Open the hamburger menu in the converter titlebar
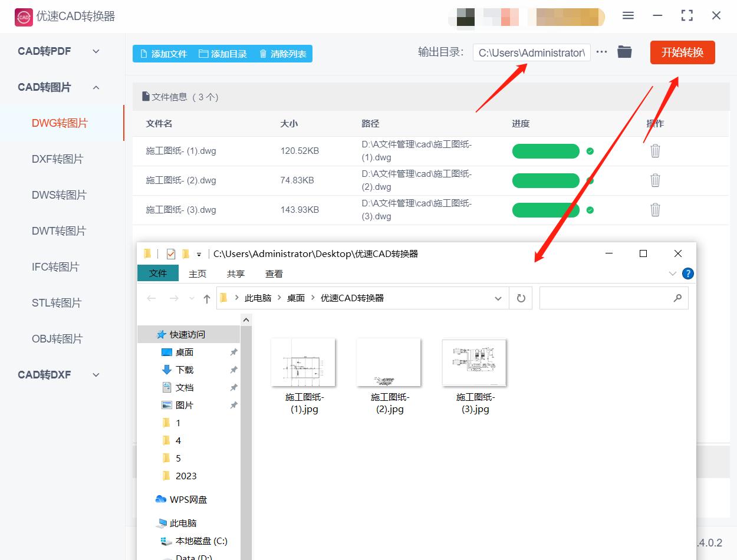737x560 pixels. (x=628, y=16)
